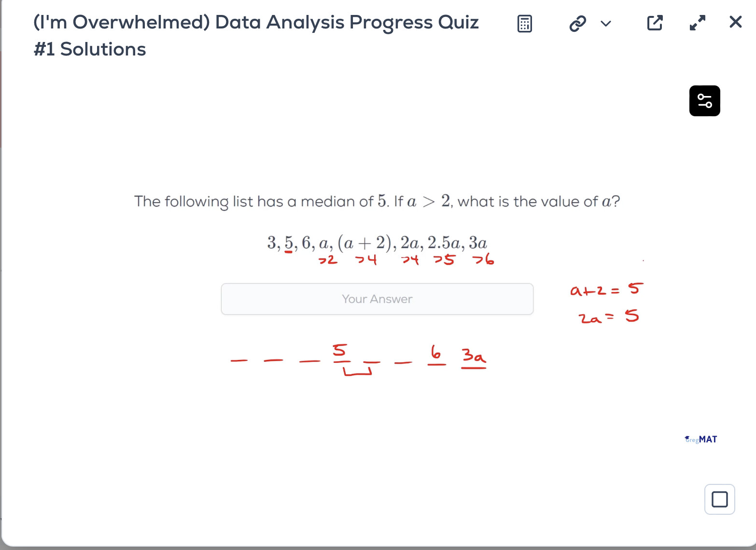Close the quiz solutions panel
Image resolution: width=756 pixels, height=550 pixels.
(735, 22)
